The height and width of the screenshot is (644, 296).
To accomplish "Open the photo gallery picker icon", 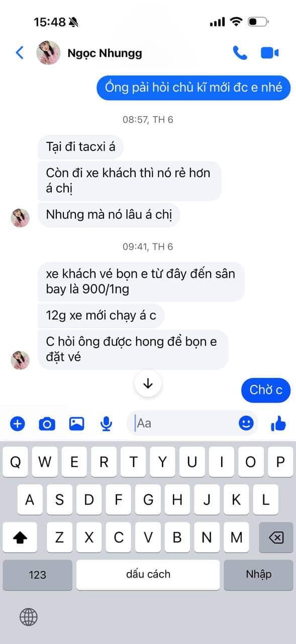I will 76,424.
